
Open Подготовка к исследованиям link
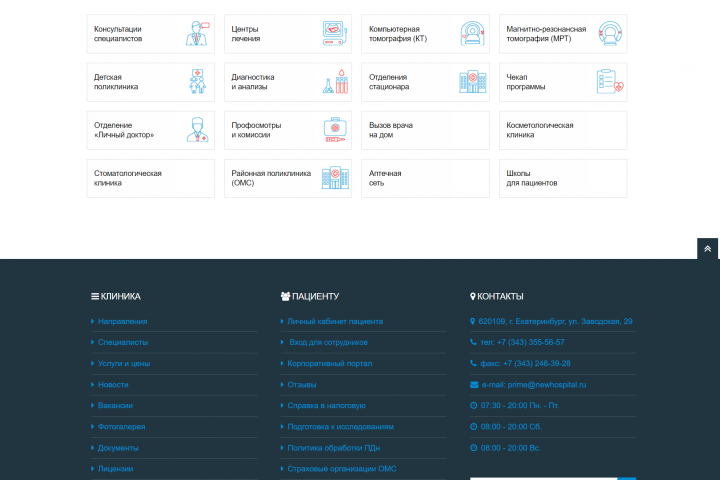[340, 427]
